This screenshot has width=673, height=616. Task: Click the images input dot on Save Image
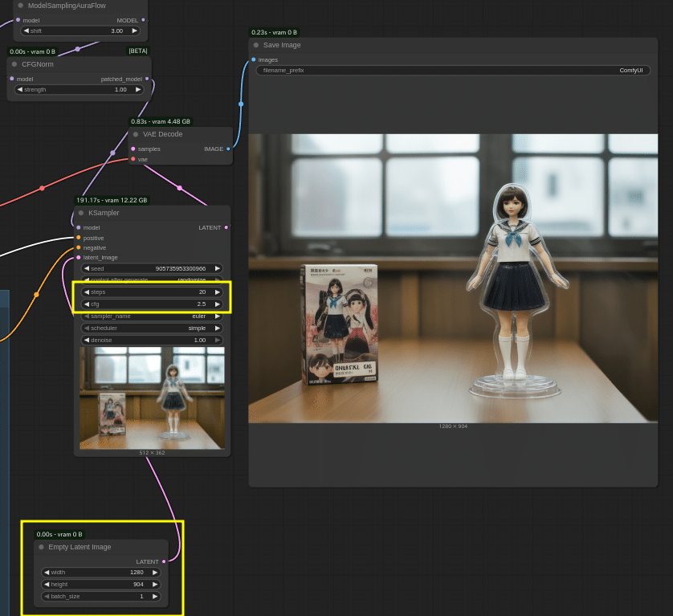[x=255, y=59]
